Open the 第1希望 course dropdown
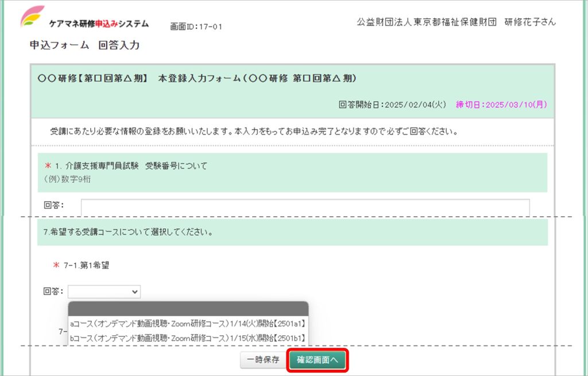588x376 pixels. tap(104, 291)
